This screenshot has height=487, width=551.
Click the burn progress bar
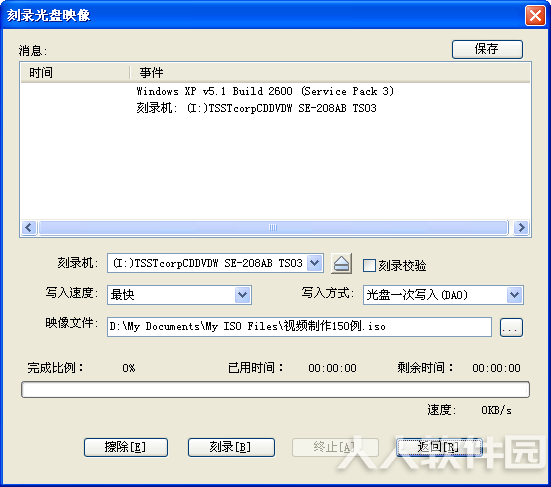pos(275,389)
